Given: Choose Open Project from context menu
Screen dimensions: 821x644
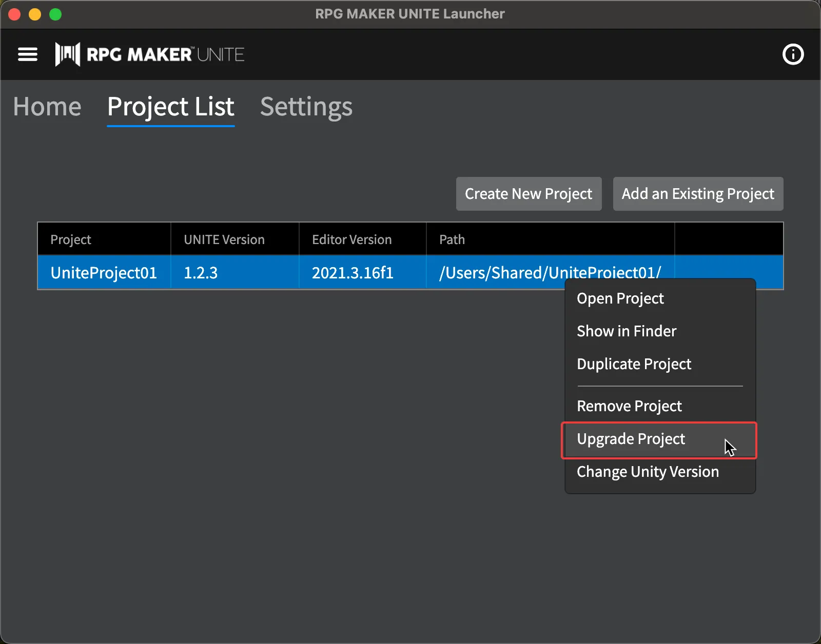Looking at the screenshot, I should (620, 298).
